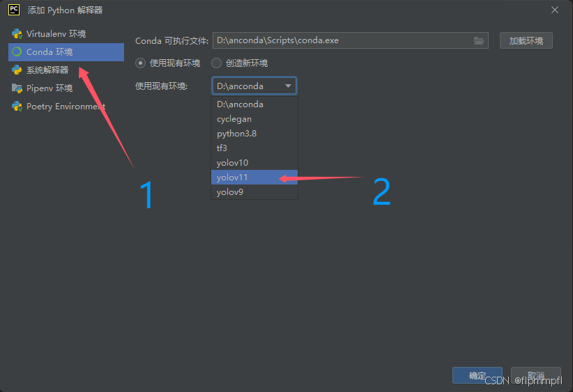
Task: Click the PyCharm logo in title bar
Action: click(14, 10)
